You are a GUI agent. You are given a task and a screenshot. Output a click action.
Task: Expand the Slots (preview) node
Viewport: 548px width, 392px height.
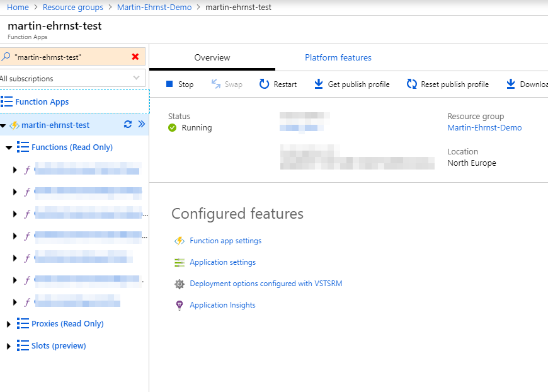pos(9,346)
